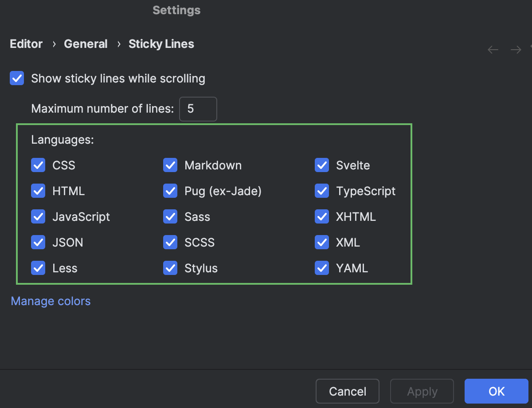Uncheck YAML in the Languages section

click(x=322, y=268)
